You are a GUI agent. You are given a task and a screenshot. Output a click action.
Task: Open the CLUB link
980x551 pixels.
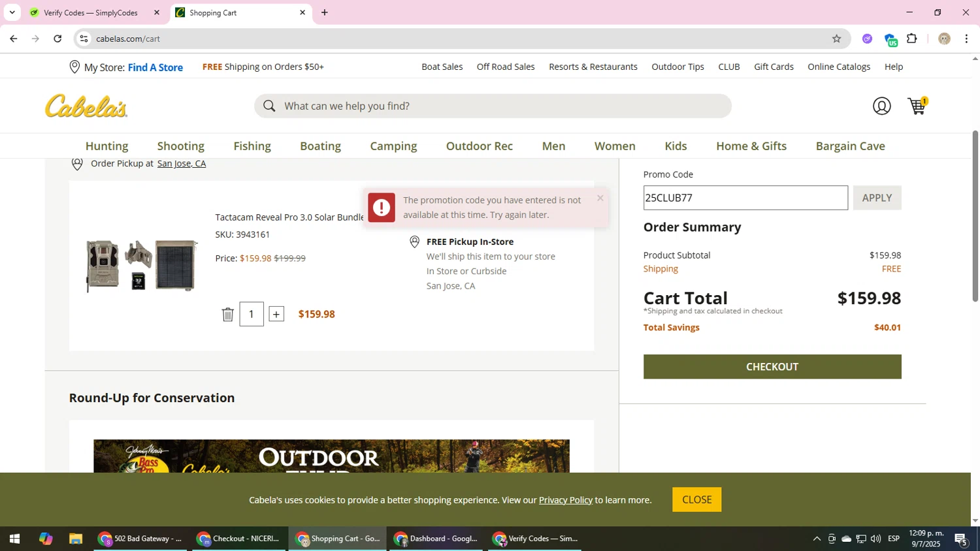pyautogui.click(x=729, y=67)
